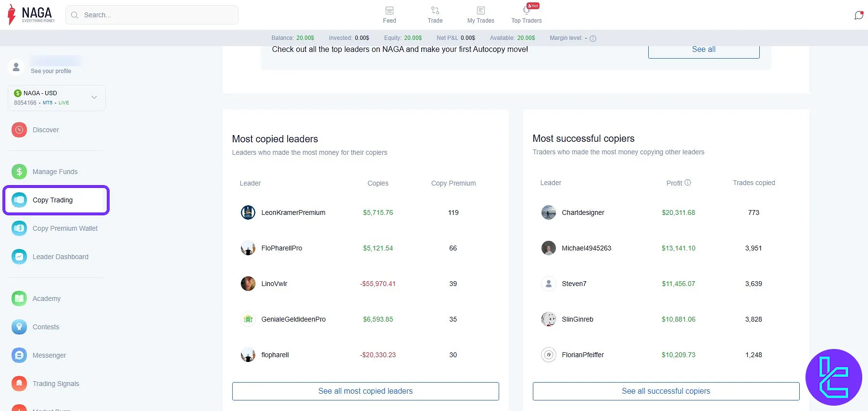Open Contests in the sidebar

[x=46, y=327]
